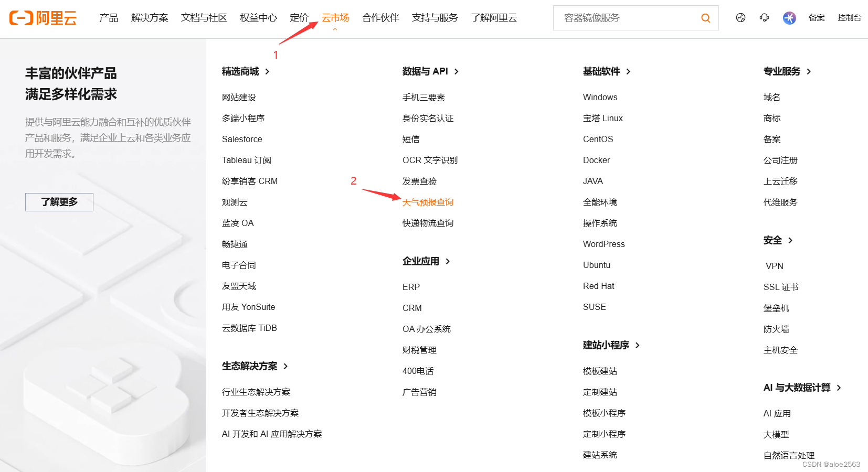
Task: Open 网站建设 link
Action: [239, 97]
